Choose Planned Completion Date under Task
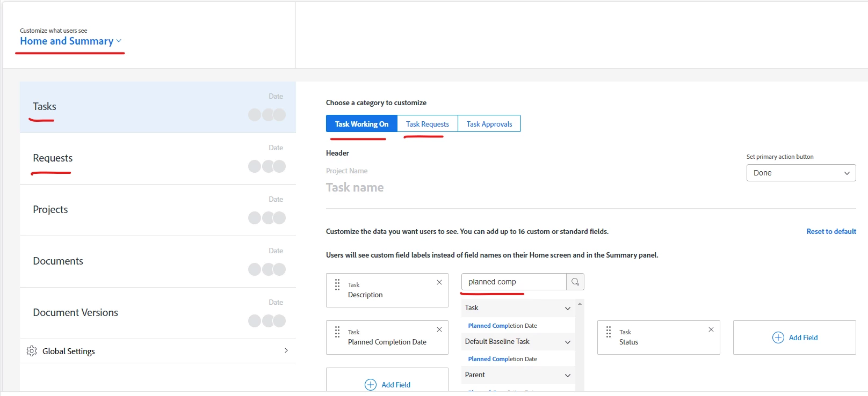 [502, 326]
